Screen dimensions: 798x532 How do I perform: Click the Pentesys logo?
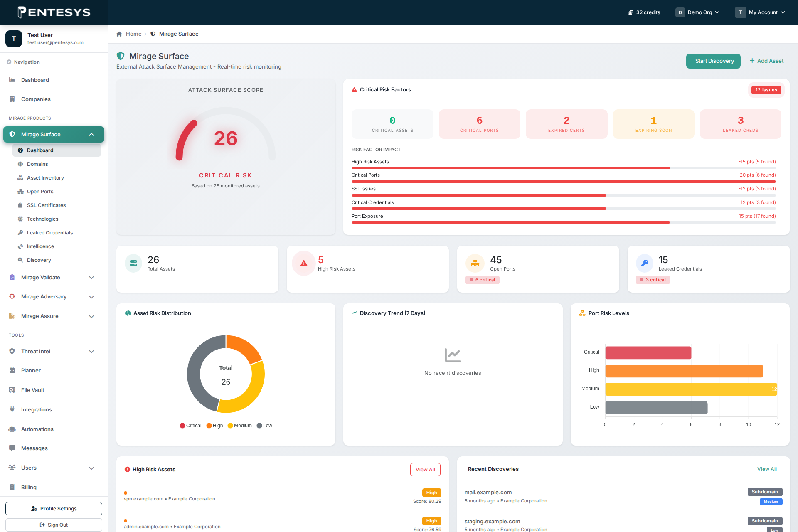(x=54, y=12)
